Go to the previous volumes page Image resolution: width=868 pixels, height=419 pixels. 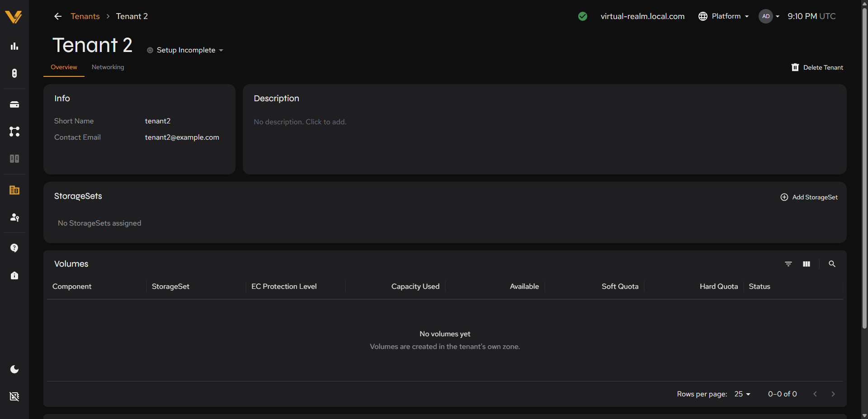pos(815,394)
